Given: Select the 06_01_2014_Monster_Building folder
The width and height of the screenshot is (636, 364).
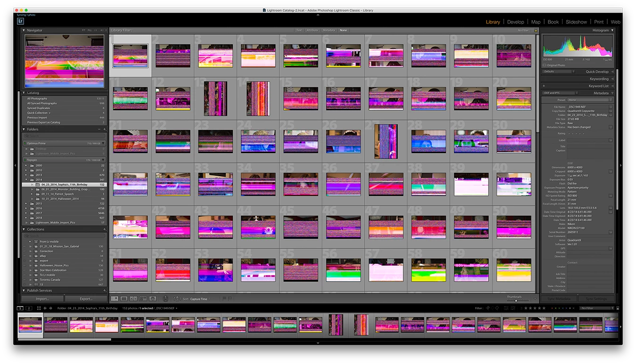Looking at the screenshot, I should point(65,189).
